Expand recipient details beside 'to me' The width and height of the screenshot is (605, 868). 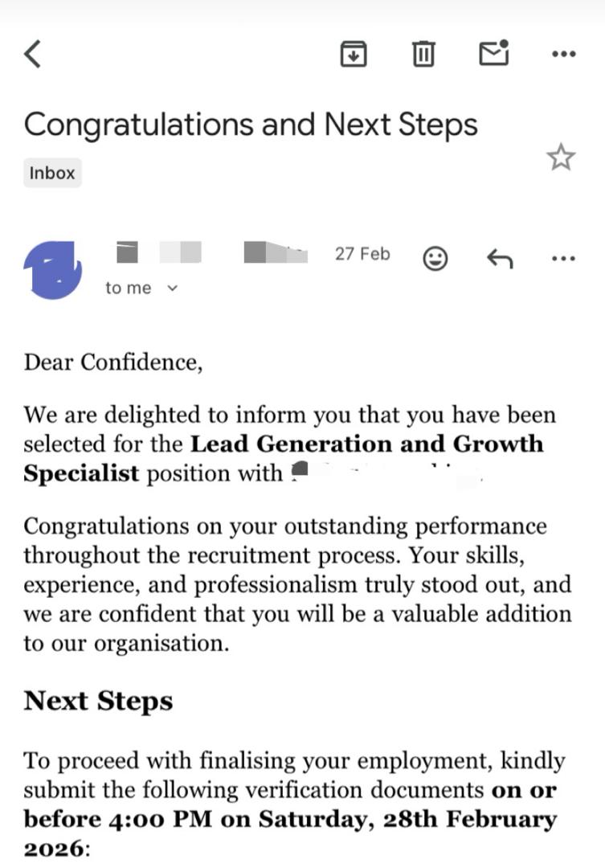pyautogui.click(x=173, y=288)
